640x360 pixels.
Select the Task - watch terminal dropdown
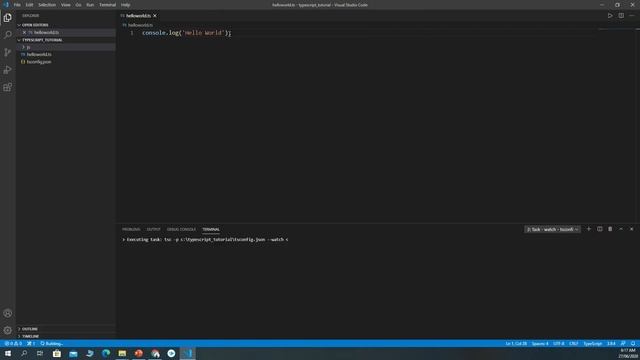pyautogui.click(x=552, y=229)
